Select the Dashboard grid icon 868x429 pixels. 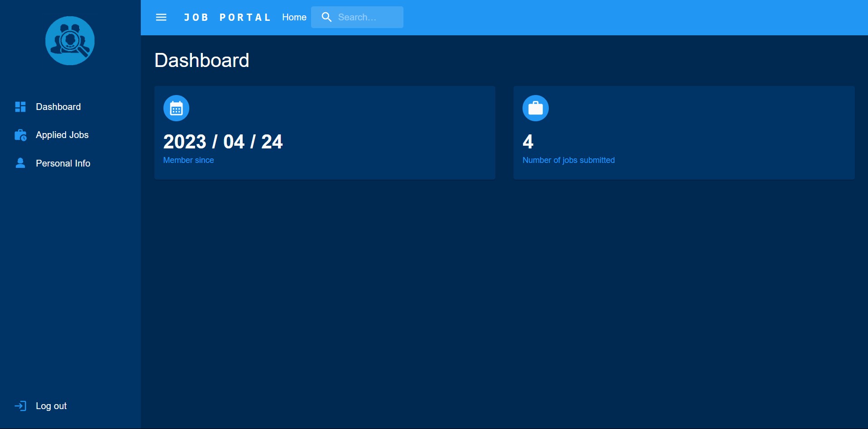[20, 107]
